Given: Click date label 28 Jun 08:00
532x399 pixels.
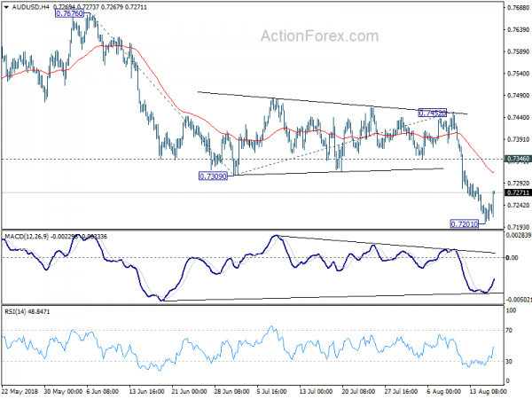Looking at the screenshot, I should (x=231, y=392).
